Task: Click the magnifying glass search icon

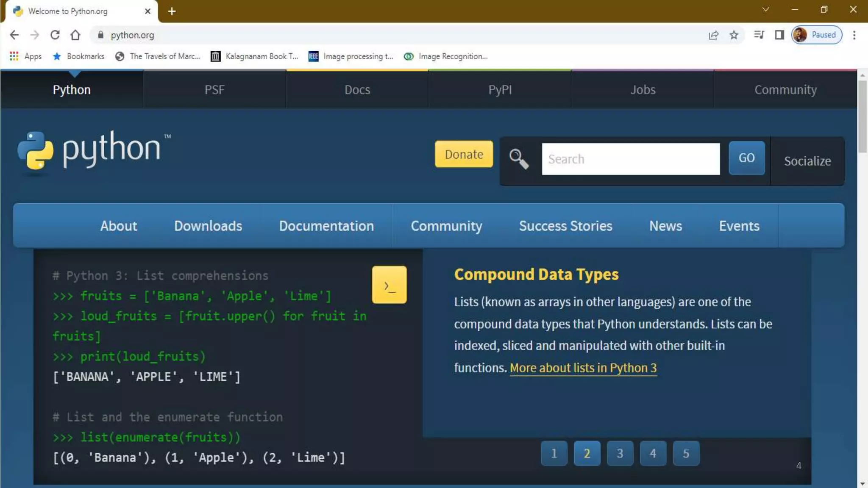Action: [x=519, y=159]
